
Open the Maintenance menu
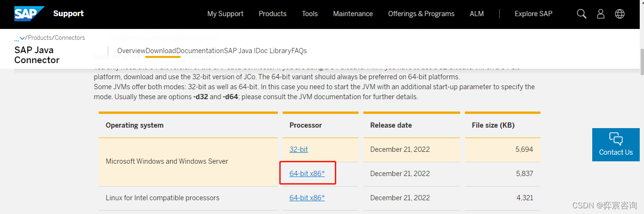tap(353, 14)
